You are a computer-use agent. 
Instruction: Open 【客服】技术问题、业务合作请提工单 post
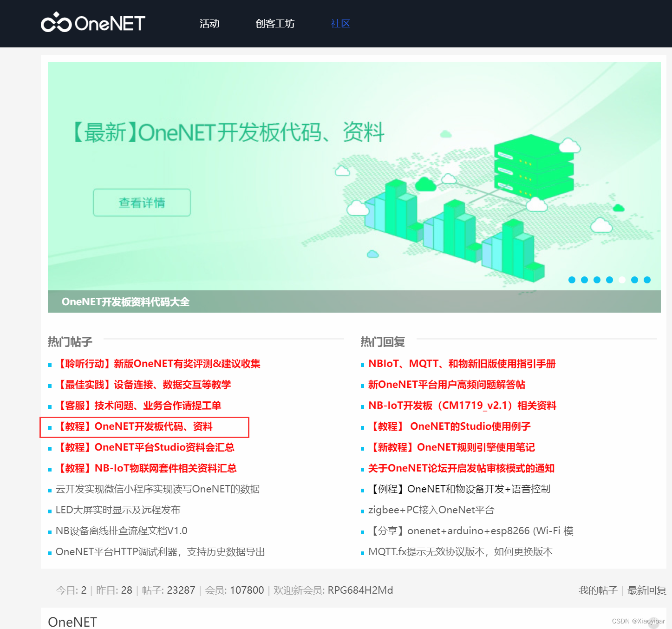point(138,406)
